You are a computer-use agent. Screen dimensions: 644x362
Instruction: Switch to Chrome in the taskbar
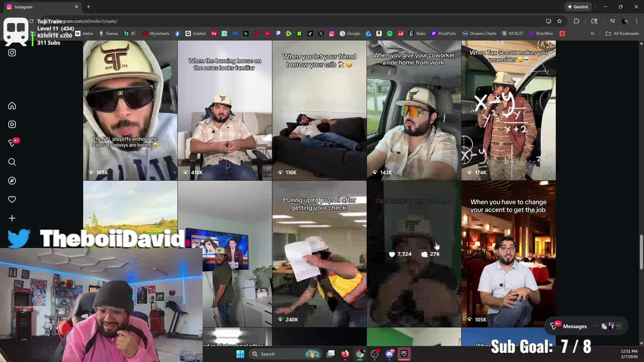point(360,354)
